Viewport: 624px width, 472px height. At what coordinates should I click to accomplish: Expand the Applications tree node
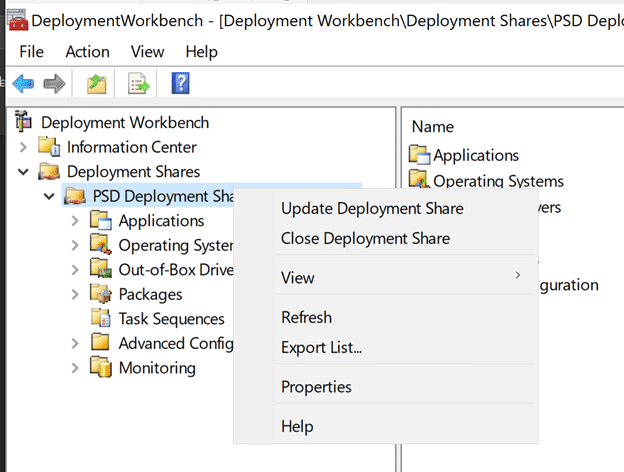[75, 221]
